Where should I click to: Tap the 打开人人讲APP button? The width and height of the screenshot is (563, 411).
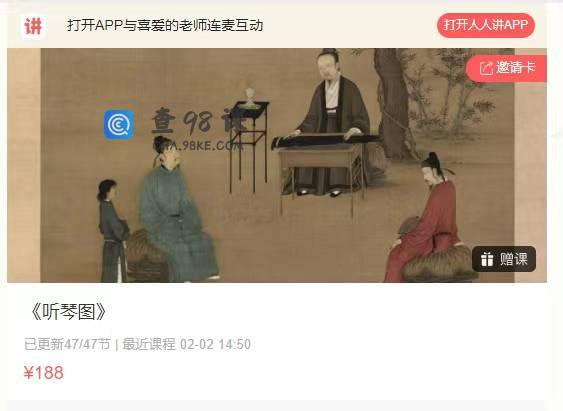pyautogui.click(x=485, y=25)
